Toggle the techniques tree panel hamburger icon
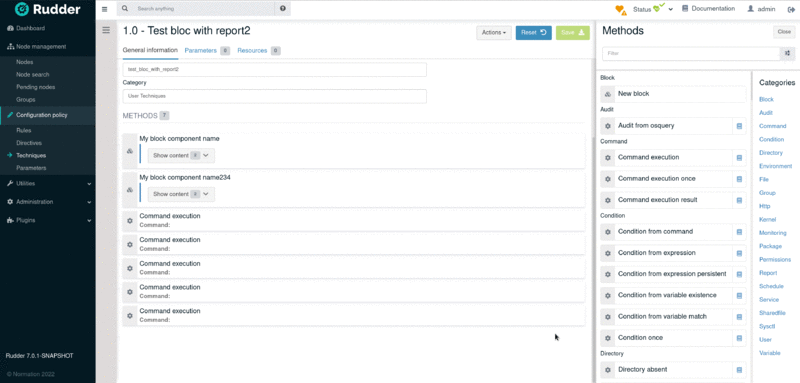The width and height of the screenshot is (800, 383). 106,30
